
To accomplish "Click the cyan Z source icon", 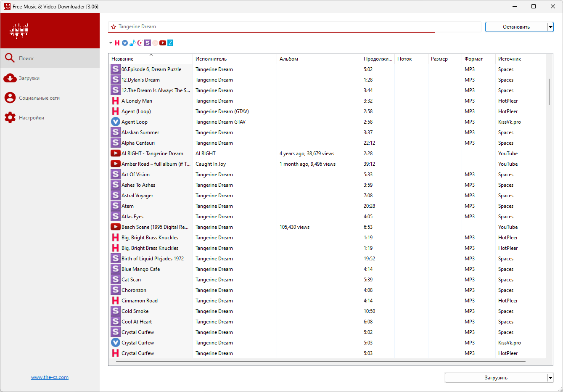I will (170, 43).
